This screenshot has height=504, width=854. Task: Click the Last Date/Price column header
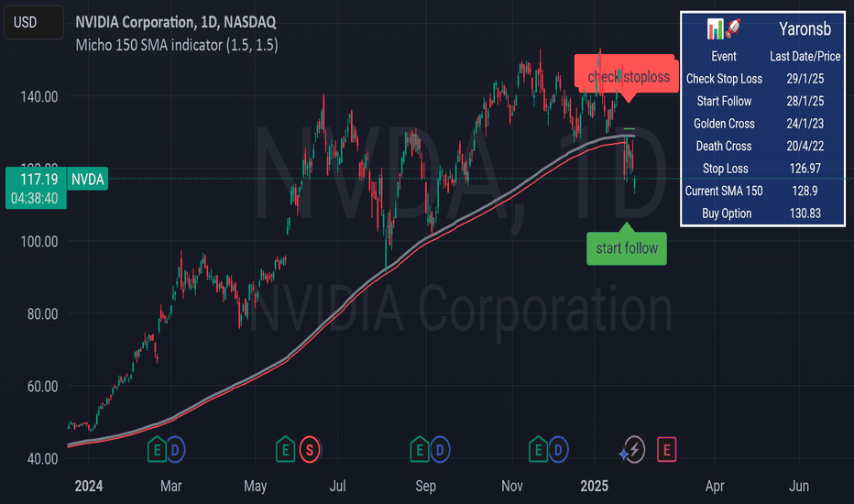tap(805, 56)
